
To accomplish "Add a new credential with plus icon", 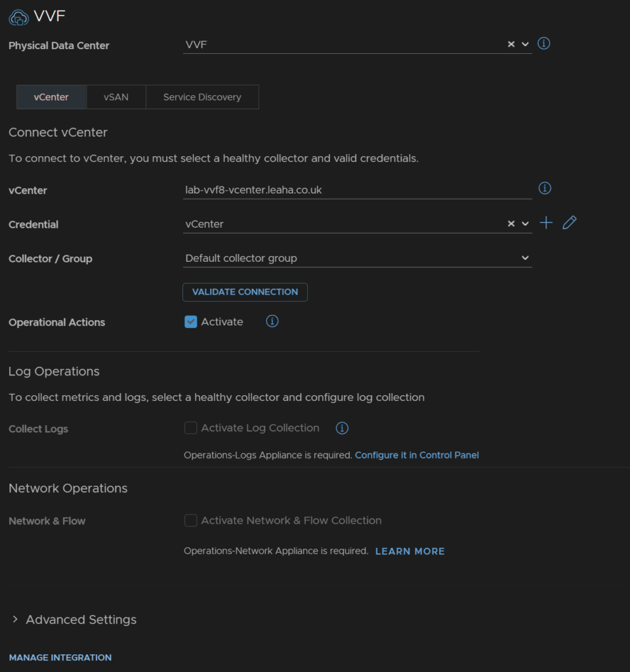I will [546, 223].
